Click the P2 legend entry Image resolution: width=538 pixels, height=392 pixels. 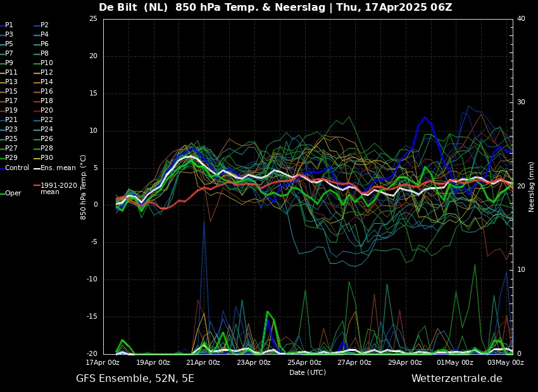pyautogui.click(x=42, y=25)
